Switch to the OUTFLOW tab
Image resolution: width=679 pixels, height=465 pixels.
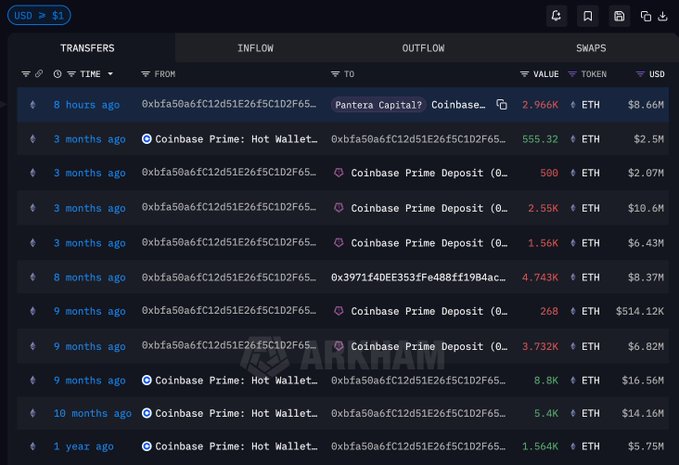(423, 48)
